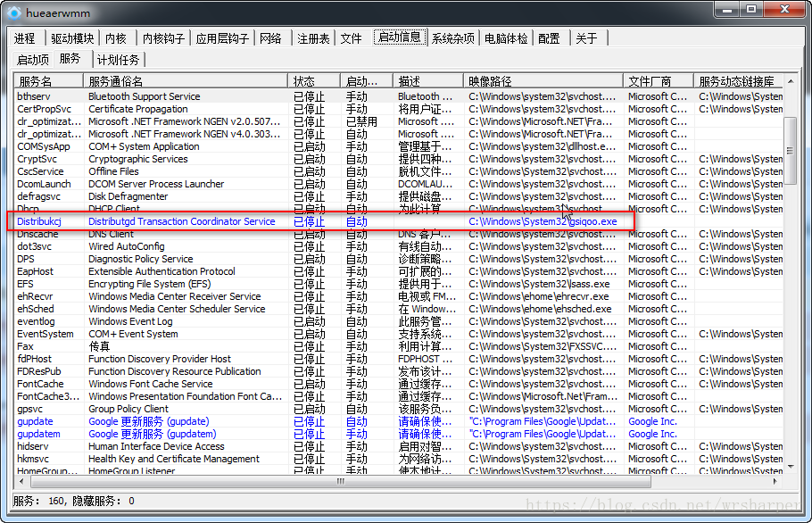Image resolution: width=812 pixels, height=523 pixels.
Task: Open the 系统杂项 tab
Action: tap(453, 38)
